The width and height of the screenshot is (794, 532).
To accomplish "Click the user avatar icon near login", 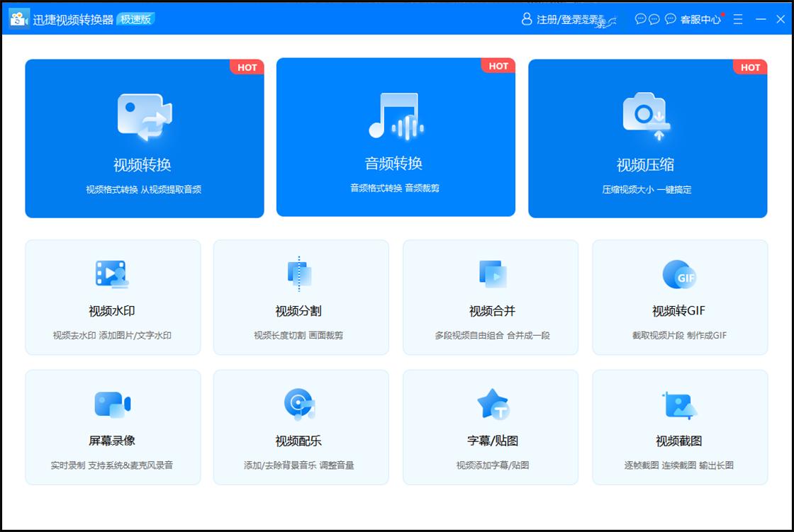I will click(525, 19).
